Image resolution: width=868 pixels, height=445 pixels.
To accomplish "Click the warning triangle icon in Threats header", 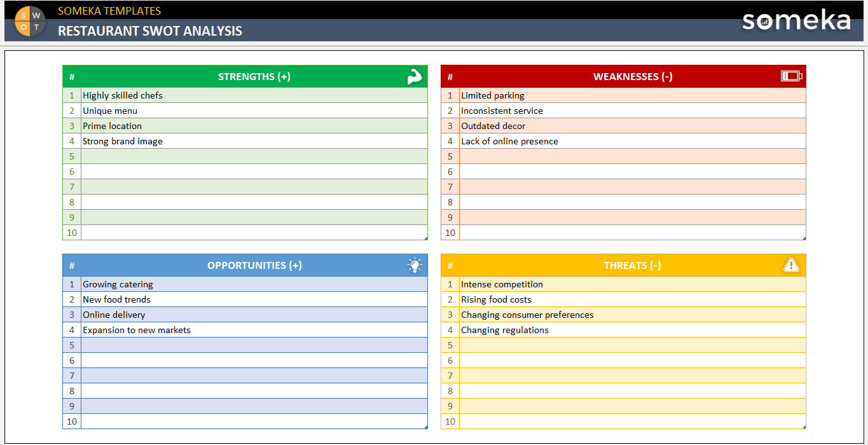I will tap(792, 265).
